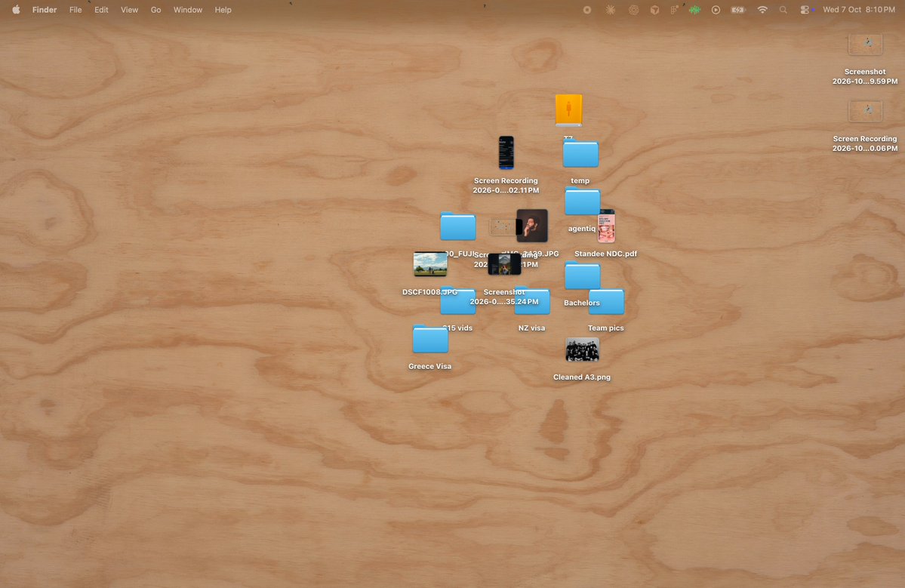Select the yellow T7 external drive icon
The height and width of the screenshot is (588, 905).
click(568, 109)
